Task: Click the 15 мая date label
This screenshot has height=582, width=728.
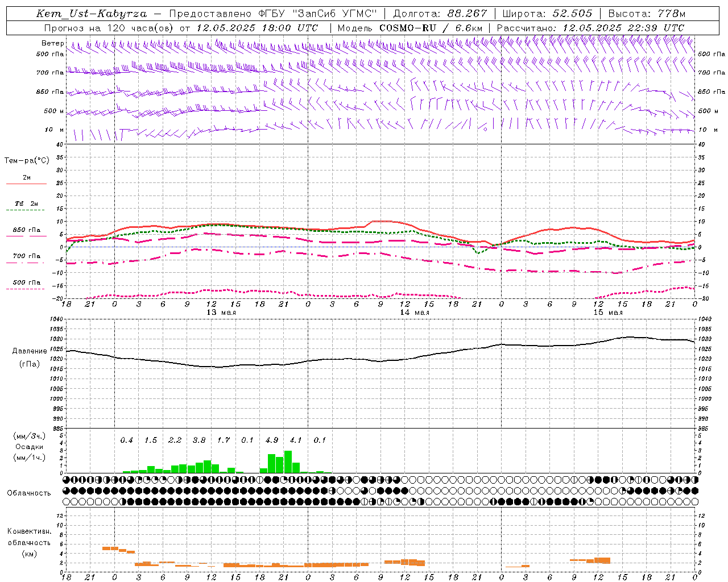Action: click(608, 313)
